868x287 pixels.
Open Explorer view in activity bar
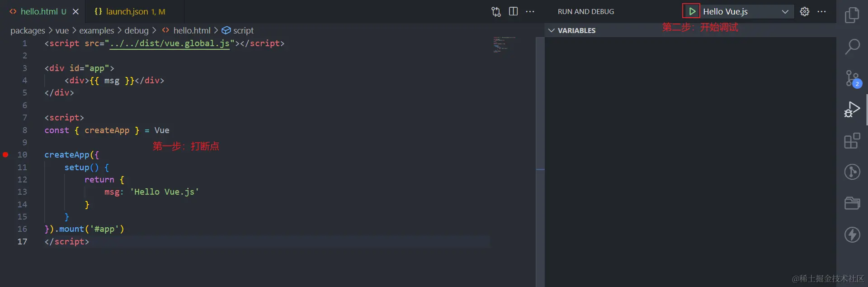tap(852, 15)
